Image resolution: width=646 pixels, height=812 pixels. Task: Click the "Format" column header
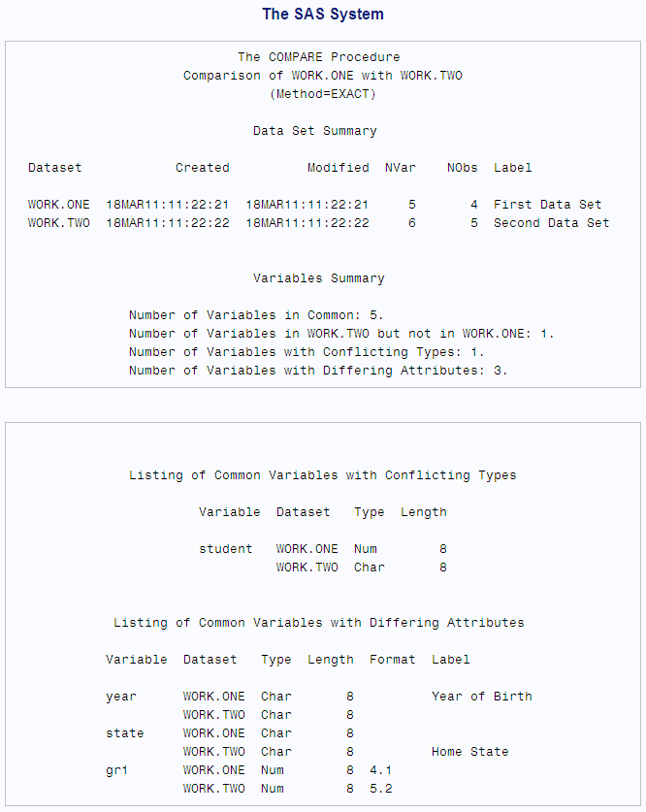pyautogui.click(x=392, y=660)
